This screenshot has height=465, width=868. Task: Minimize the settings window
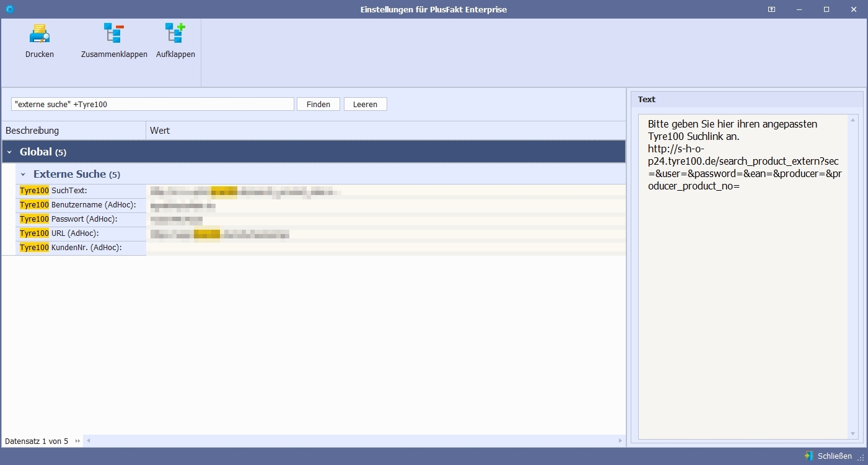tap(799, 9)
